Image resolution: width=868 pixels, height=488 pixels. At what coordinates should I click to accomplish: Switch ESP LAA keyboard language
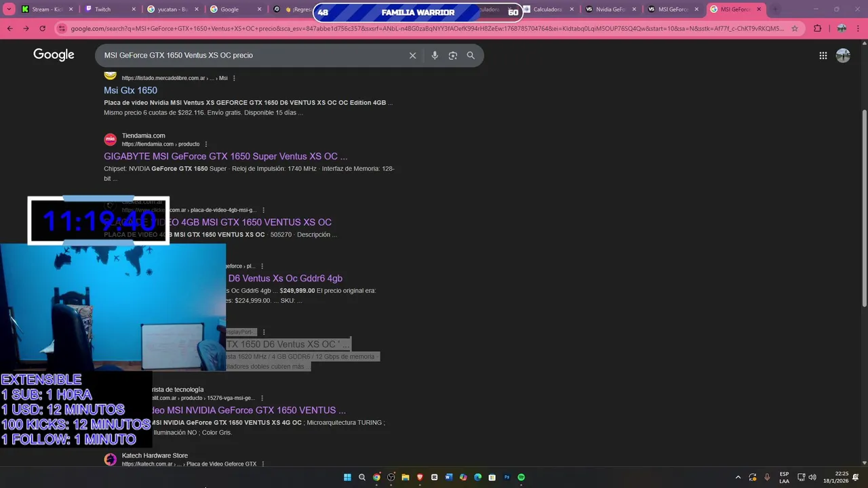coord(784,477)
